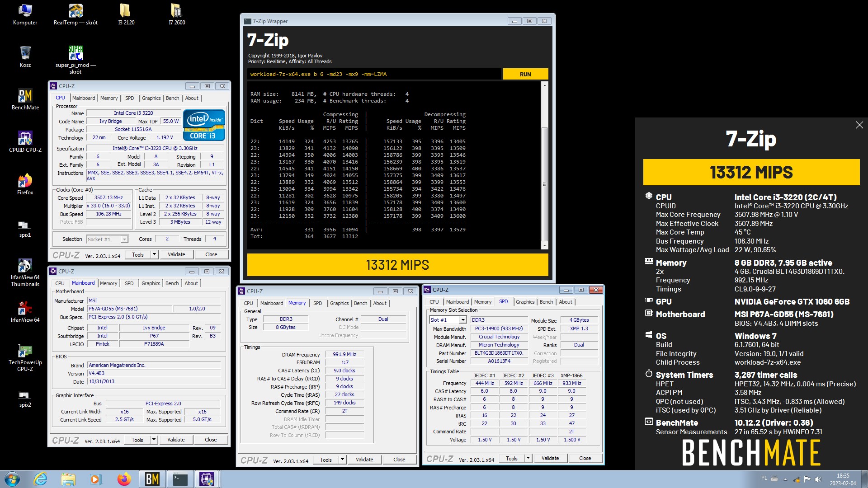Open spix2 desktop file
868x488 pixels.
click(25, 399)
